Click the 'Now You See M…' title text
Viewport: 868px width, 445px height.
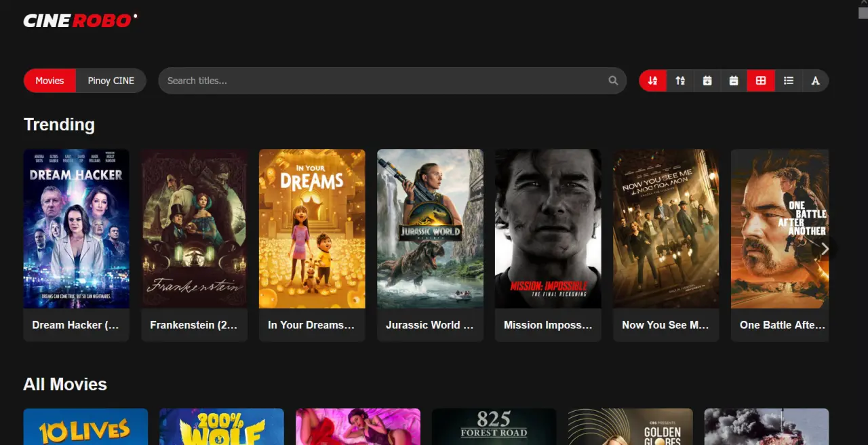coord(665,325)
